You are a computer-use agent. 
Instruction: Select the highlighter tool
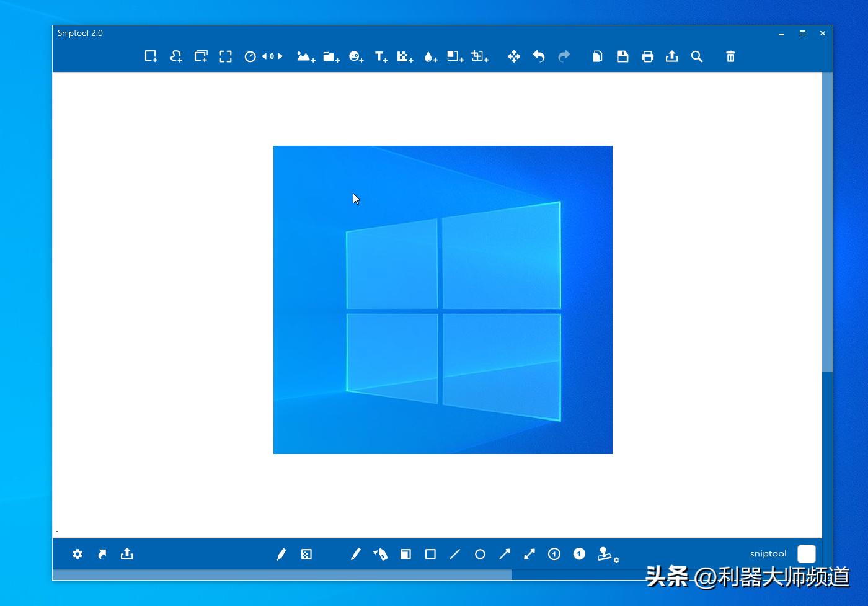(381, 554)
